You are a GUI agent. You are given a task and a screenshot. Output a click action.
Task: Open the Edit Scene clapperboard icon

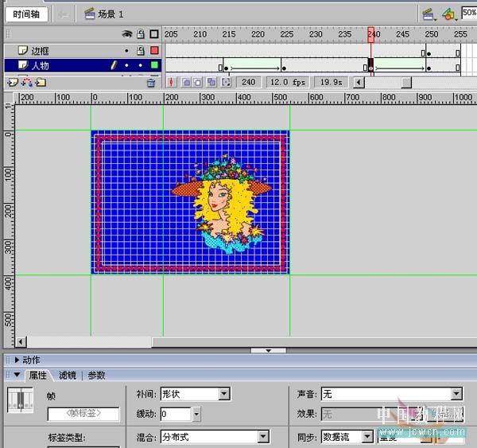click(x=428, y=14)
